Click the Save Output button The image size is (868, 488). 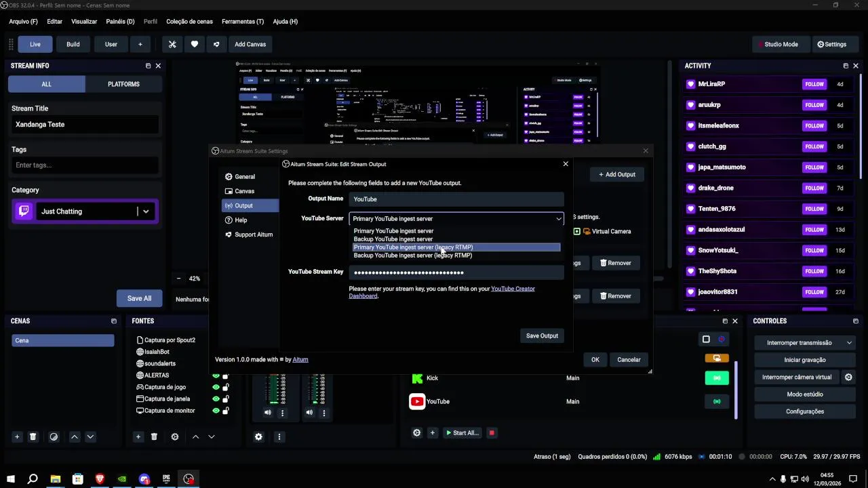coord(542,335)
